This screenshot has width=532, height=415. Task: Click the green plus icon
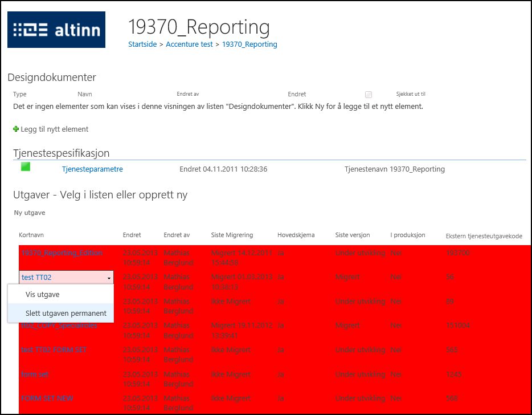(15, 129)
